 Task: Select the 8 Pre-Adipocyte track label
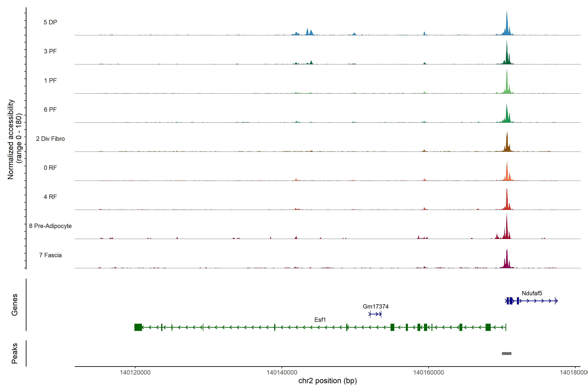[50, 226]
